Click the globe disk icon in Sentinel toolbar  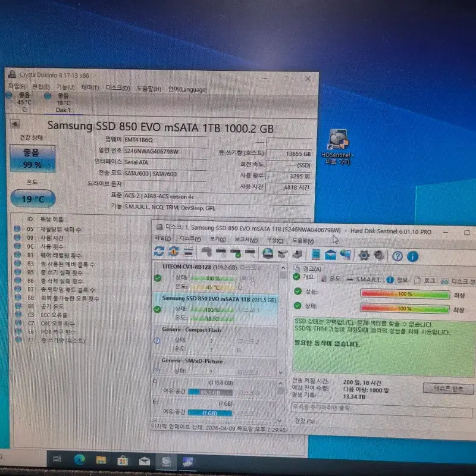point(268,254)
